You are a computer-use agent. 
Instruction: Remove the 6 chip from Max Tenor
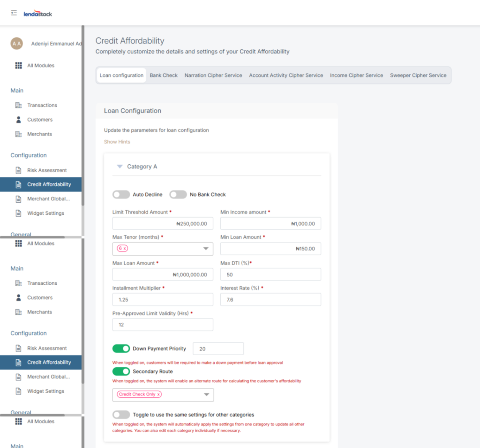click(x=124, y=249)
